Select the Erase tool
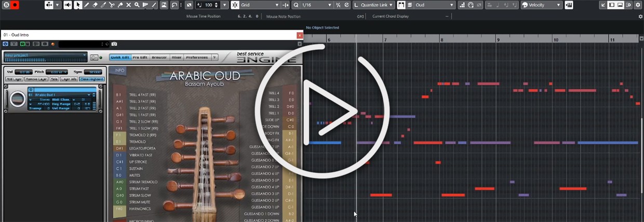The image size is (644, 222). pos(95,5)
